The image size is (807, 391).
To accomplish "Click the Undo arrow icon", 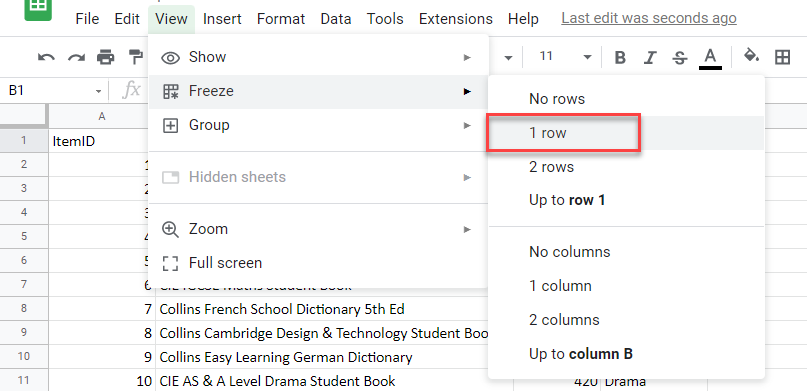I will coord(46,57).
